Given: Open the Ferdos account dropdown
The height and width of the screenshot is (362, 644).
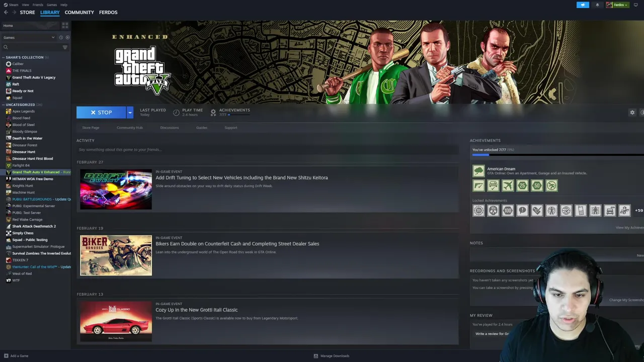Looking at the screenshot, I should coord(617,5).
